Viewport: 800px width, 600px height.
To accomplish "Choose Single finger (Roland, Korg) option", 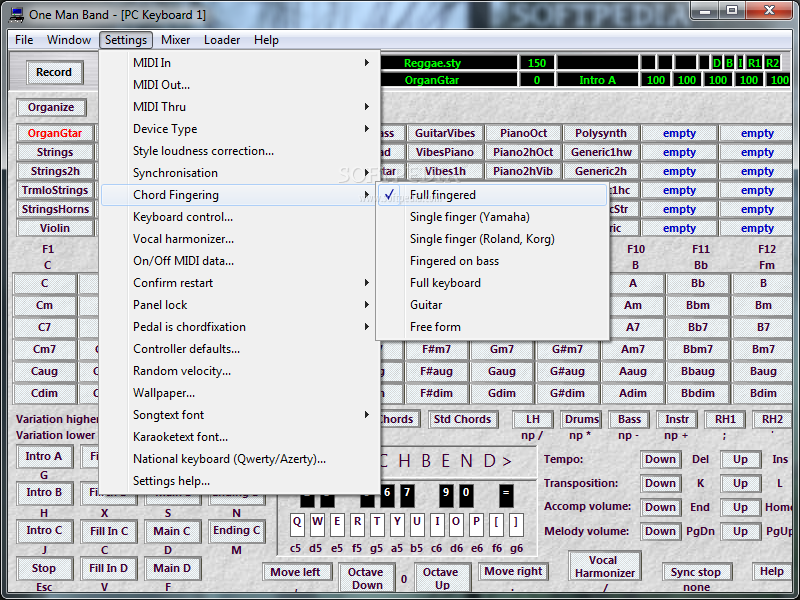I will tap(492, 239).
